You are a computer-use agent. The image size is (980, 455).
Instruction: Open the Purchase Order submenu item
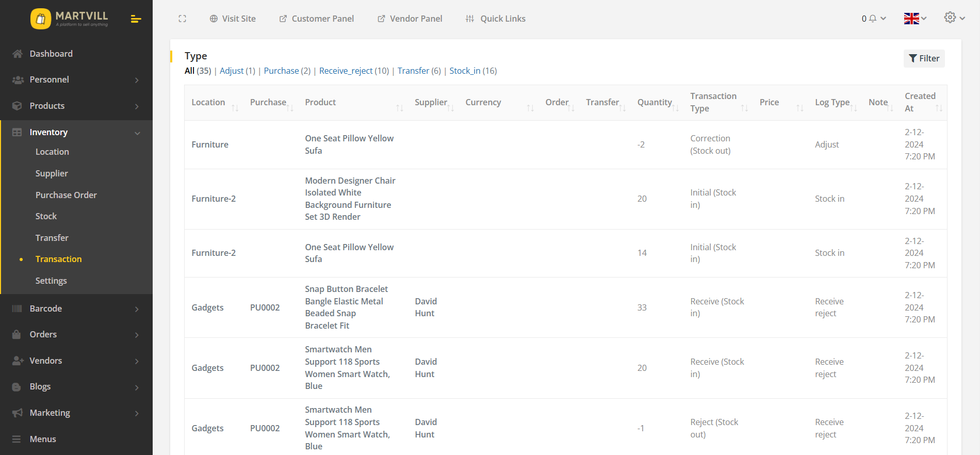(x=66, y=195)
